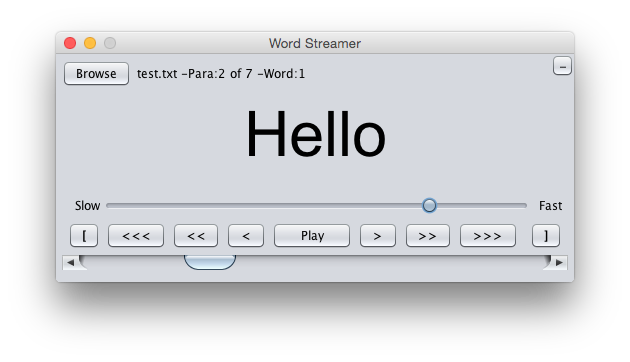Screen dimensions: 630x362
Task: Click the Browse button
Action: click(96, 74)
